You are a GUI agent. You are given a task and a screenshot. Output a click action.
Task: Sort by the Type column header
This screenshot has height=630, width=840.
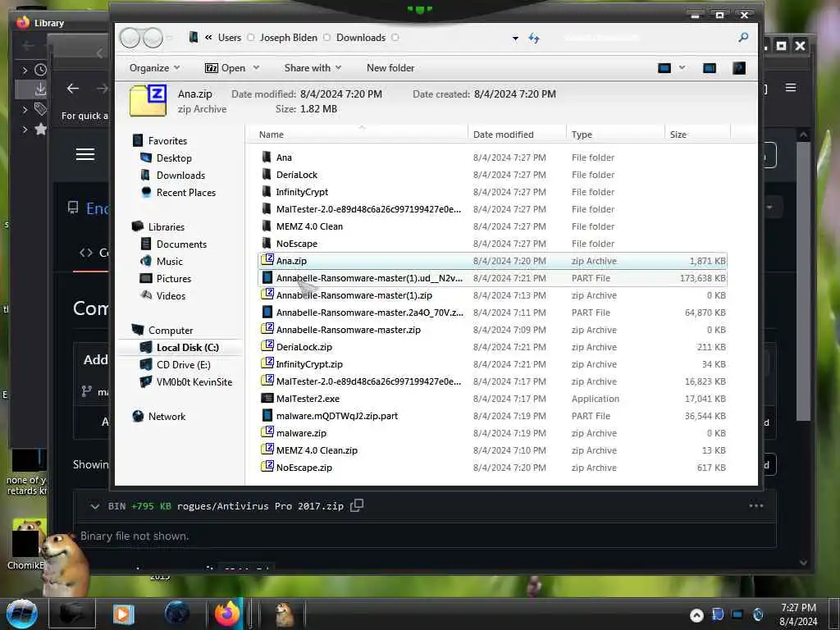coord(615,135)
